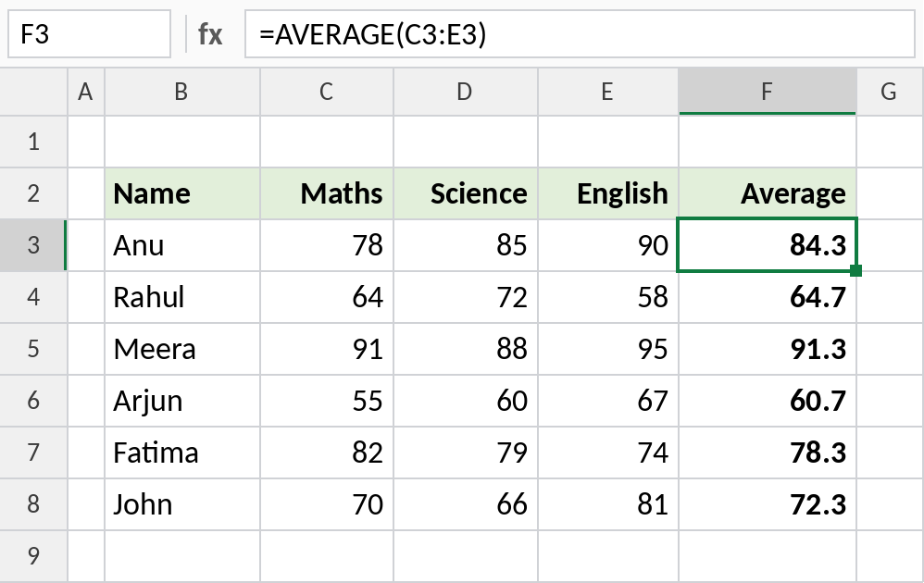The height and width of the screenshot is (583, 924).
Task: Select row 7 header
Action: pos(33,453)
